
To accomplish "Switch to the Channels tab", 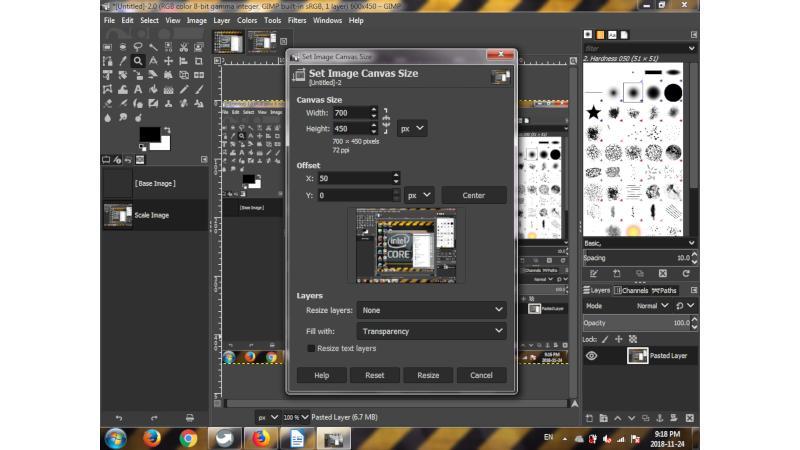I will tap(631, 290).
